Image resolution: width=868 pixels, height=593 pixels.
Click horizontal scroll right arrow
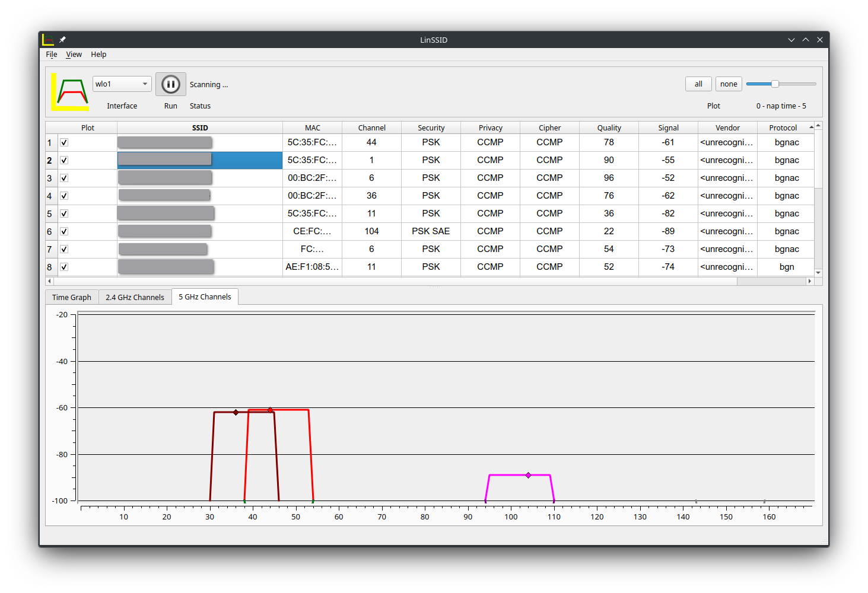[x=810, y=281]
